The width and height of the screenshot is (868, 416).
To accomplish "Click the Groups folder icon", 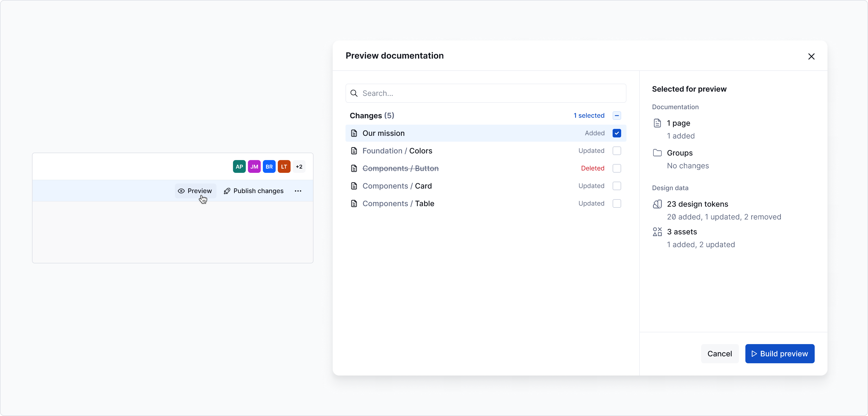I will click(x=657, y=153).
